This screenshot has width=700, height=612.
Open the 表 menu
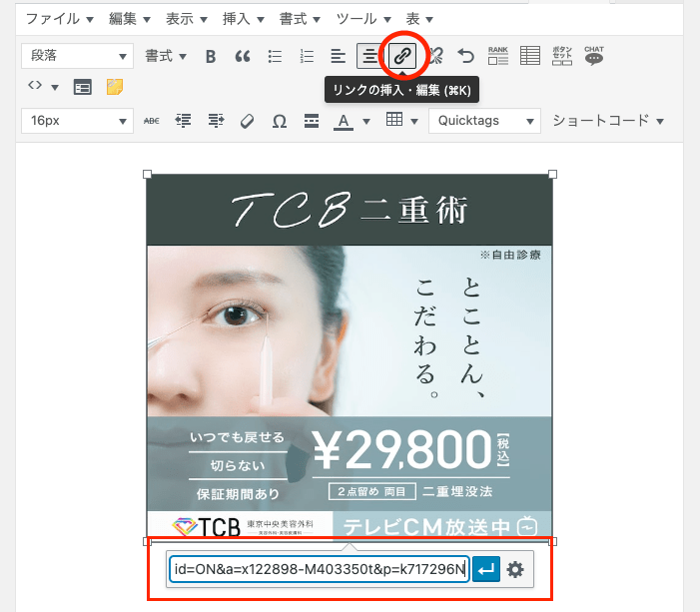(419, 19)
